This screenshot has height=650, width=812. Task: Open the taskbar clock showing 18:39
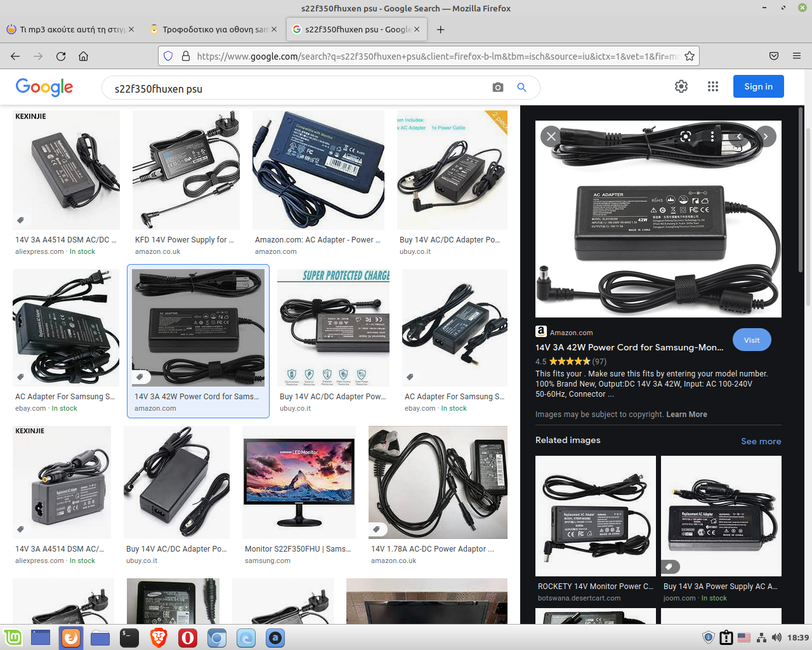point(798,637)
